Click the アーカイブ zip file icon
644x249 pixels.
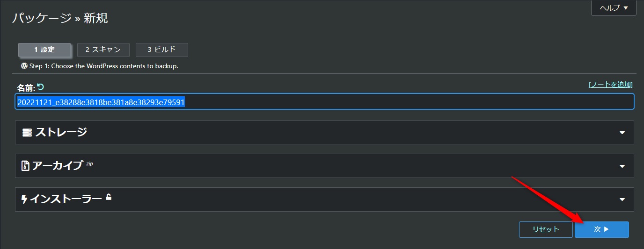26,166
